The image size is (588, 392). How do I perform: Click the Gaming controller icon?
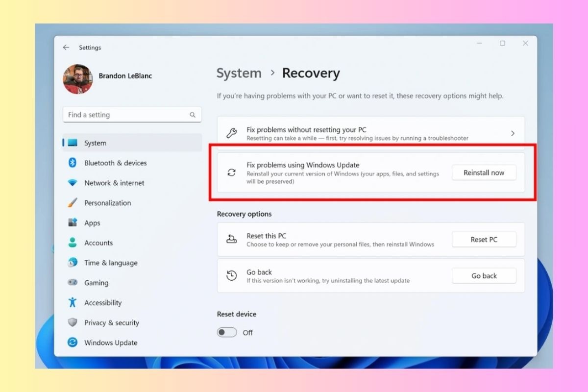(73, 283)
